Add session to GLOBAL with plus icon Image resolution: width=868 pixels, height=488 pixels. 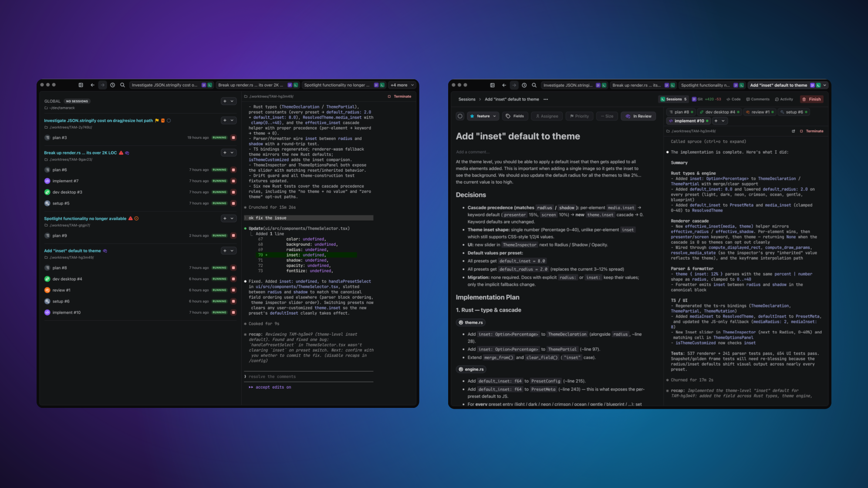pos(225,101)
